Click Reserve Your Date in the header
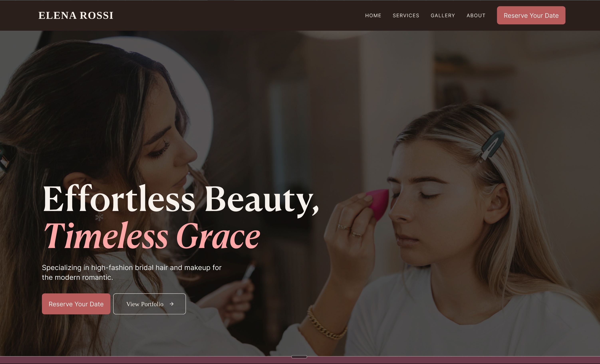600x364 pixels. (x=531, y=15)
